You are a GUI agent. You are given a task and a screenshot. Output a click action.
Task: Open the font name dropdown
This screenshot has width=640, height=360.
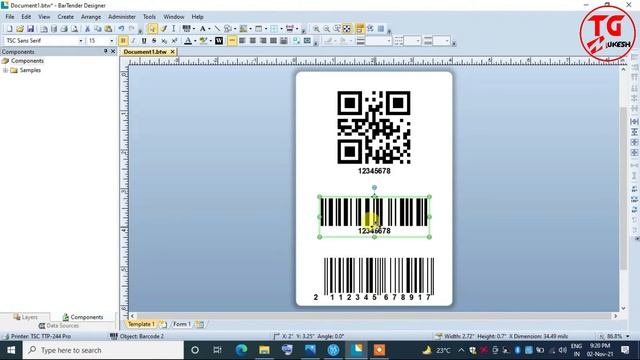(x=80, y=41)
